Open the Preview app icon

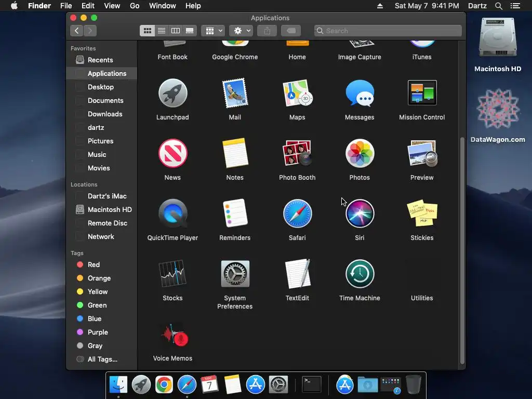(422, 153)
